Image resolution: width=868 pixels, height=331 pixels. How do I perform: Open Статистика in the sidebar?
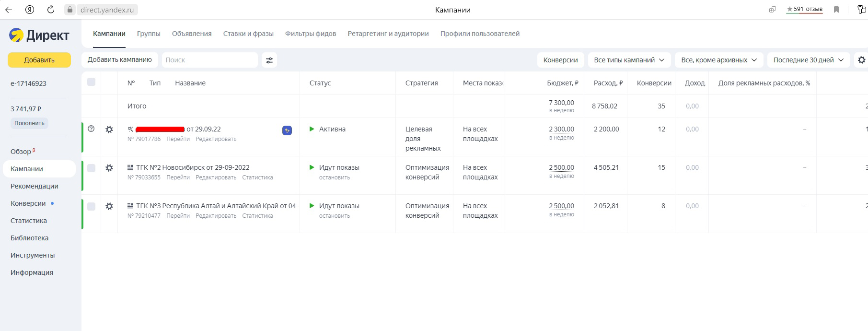pyautogui.click(x=29, y=221)
